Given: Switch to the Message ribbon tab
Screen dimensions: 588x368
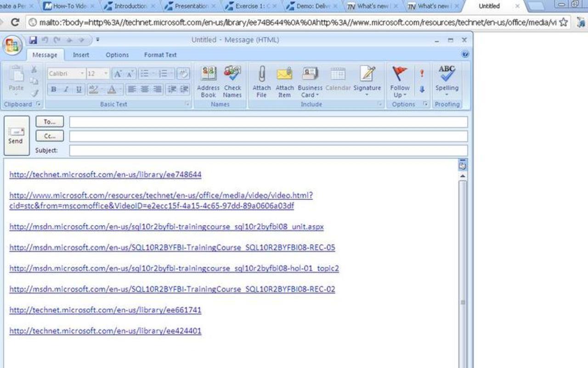Looking at the screenshot, I should coord(45,55).
